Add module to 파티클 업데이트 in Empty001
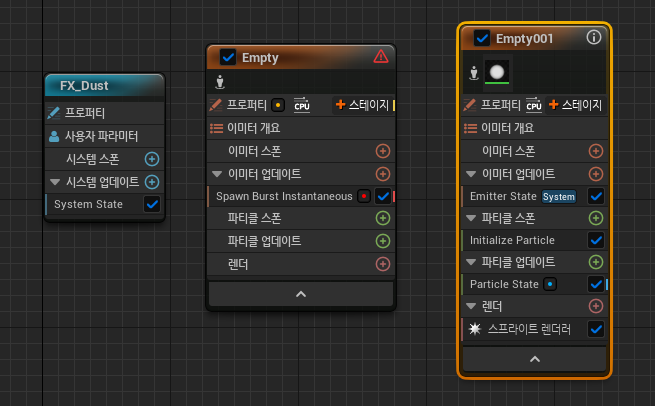 click(x=596, y=262)
